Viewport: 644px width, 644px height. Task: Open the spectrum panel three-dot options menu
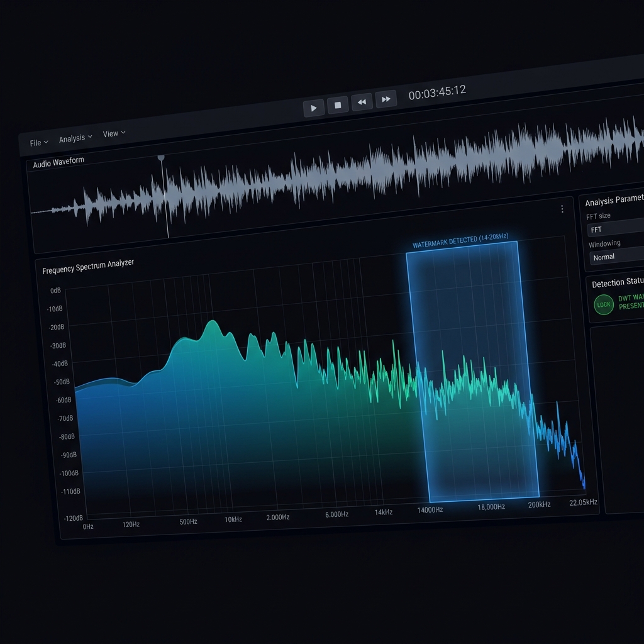click(562, 209)
